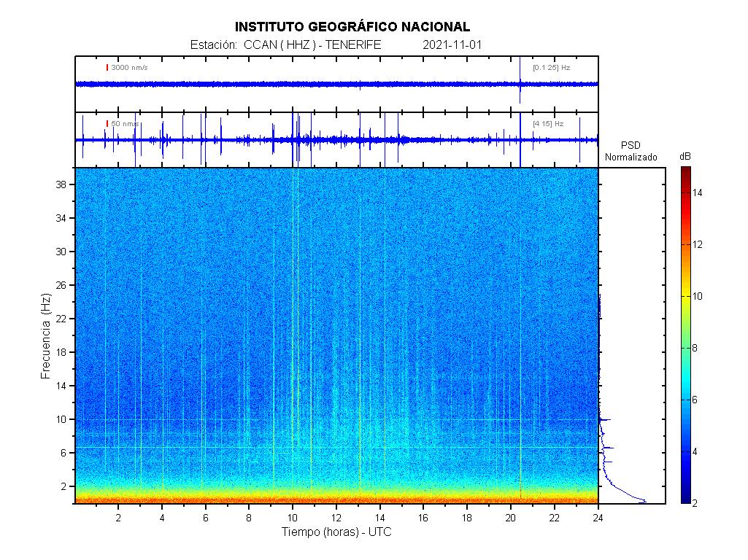Click the colorbar at the 10 dB mark
Image resolution: width=748 pixels, height=560 pixels.
[x=686, y=296]
